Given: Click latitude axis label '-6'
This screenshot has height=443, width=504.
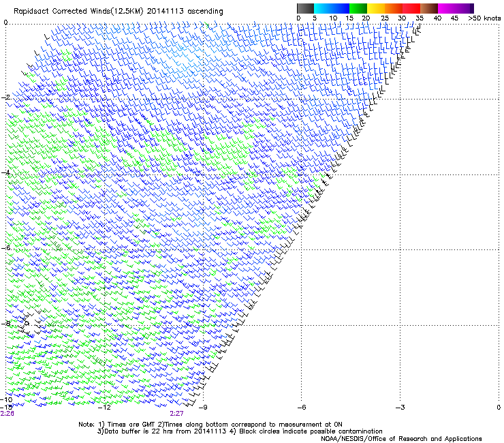Looking at the screenshot, I should [5, 248].
